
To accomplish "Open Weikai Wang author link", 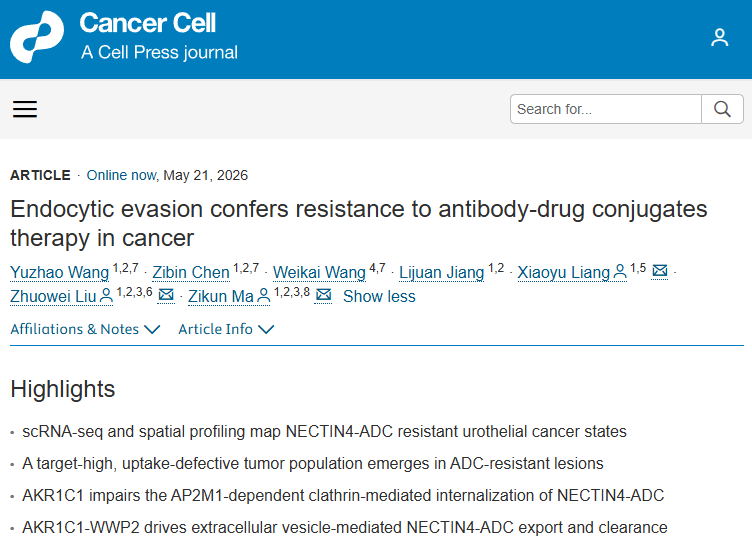I will click(x=319, y=272).
